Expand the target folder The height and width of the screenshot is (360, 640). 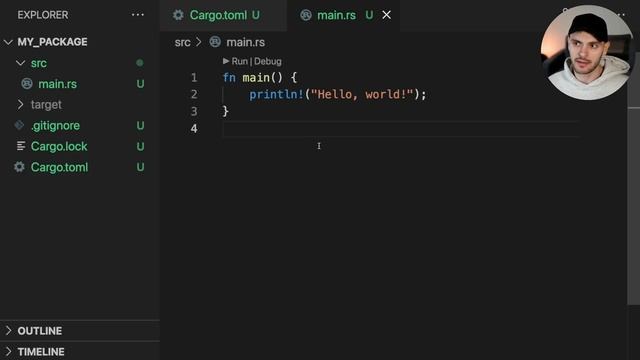pos(20,104)
